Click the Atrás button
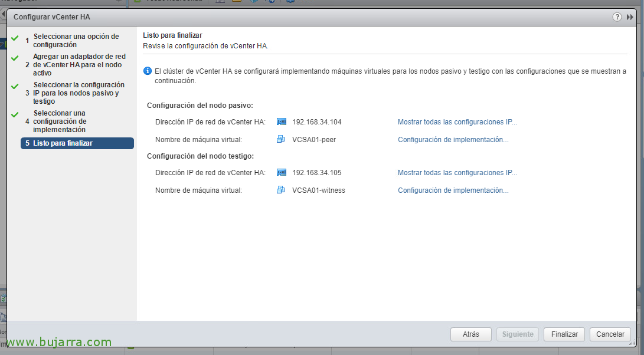The image size is (644, 355). pos(470,334)
